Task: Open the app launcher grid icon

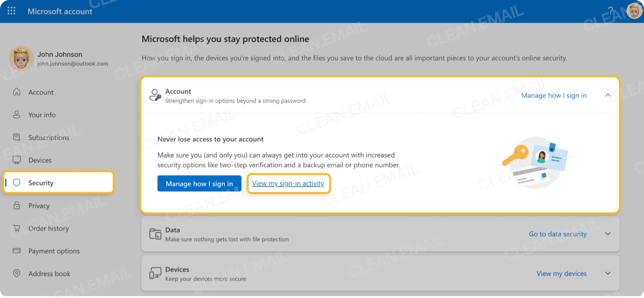Action: (11, 11)
